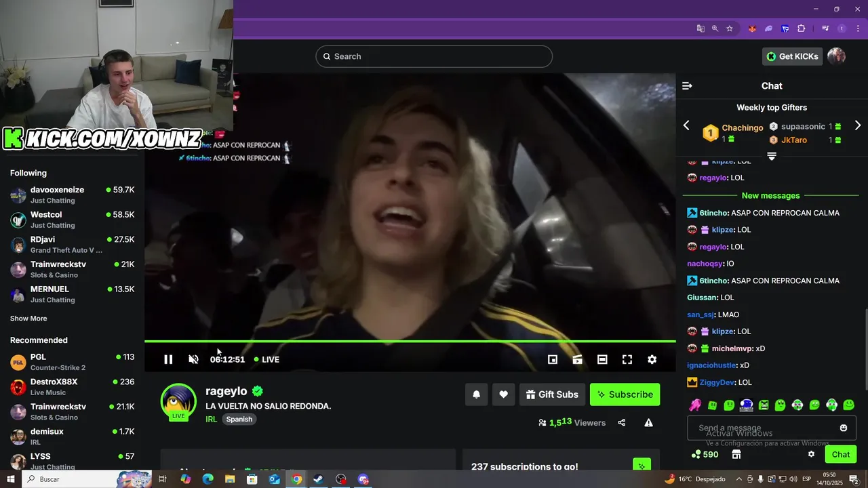The height and width of the screenshot is (488, 868).
Task: Open Windows Start menu
Action: pyautogui.click(x=11, y=479)
